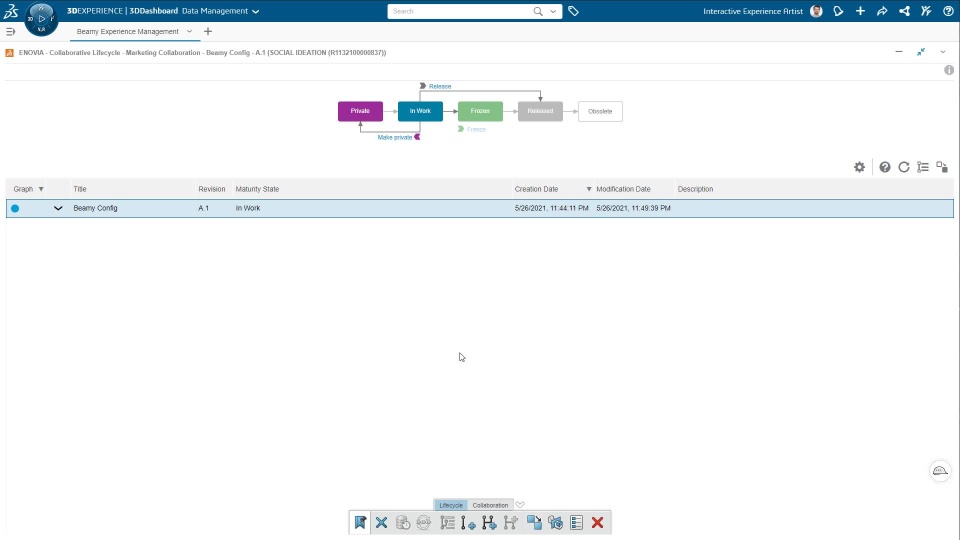Expand the Data Management dashboard dropdown
Screen dimensions: 960x540
click(x=256, y=11)
